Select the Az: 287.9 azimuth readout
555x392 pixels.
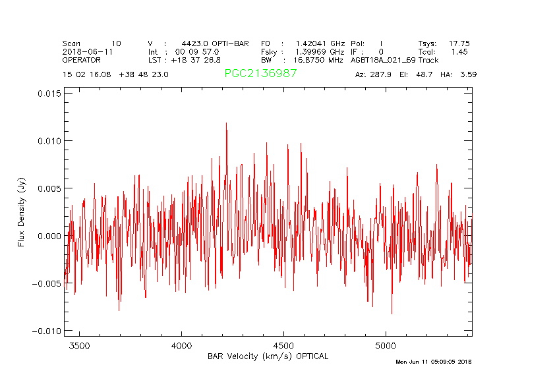click(x=373, y=74)
